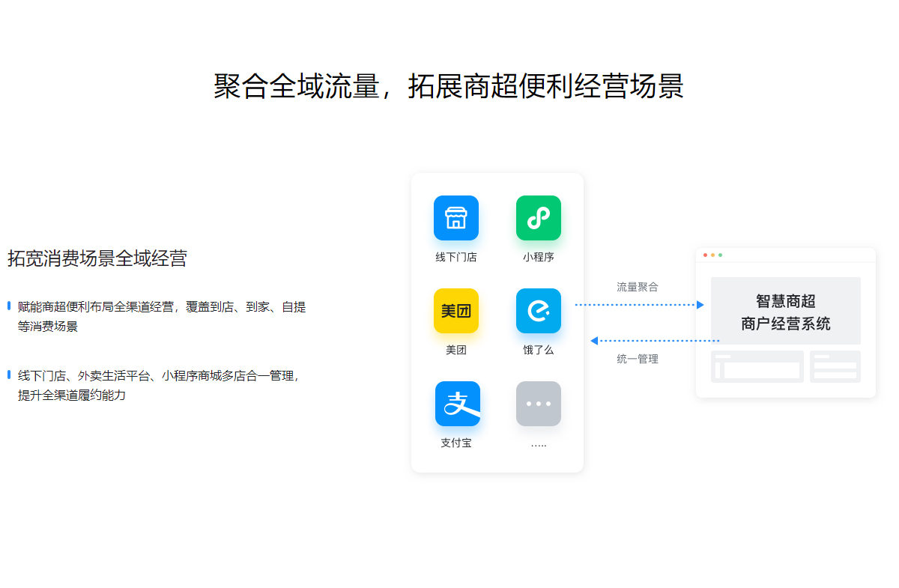The width and height of the screenshot is (899, 588).
Task: Select the green 小程序 mini program icon
Action: (538, 218)
